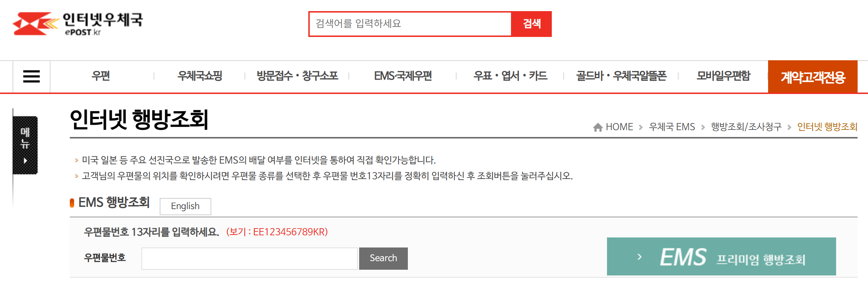The image size is (868, 283).
Task: Open the 우편 menu
Action: 101,76
